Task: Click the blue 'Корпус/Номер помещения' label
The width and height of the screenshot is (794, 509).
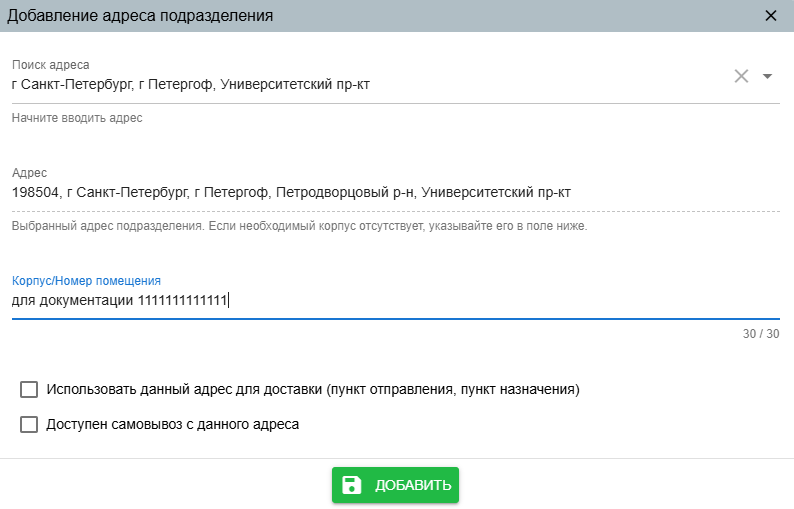Action: coord(86,281)
